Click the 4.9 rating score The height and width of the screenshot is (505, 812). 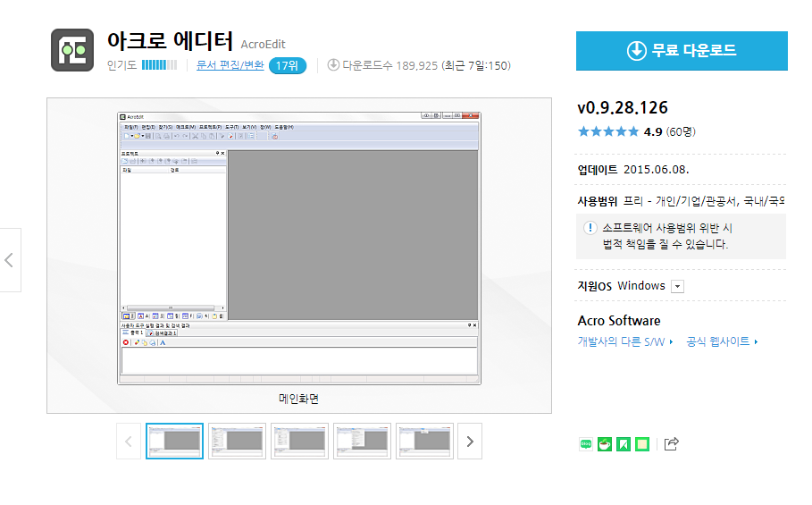tap(653, 132)
